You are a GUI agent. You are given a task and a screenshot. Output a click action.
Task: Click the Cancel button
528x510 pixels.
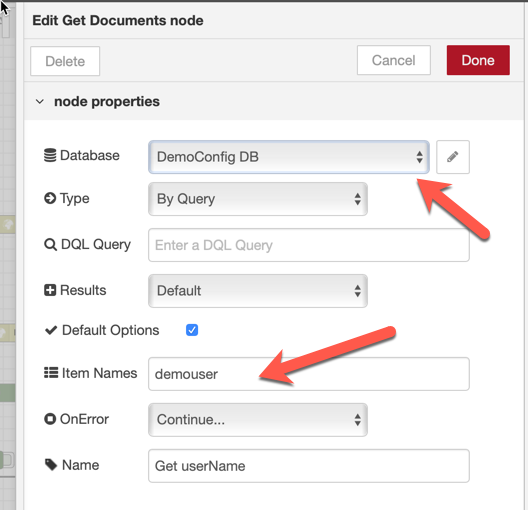tap(394, 60)
